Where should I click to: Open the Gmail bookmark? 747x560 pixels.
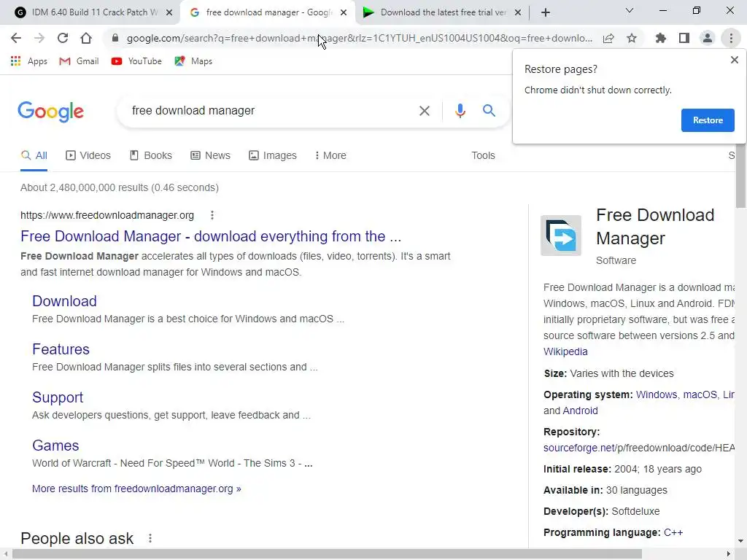coord(79,61)
